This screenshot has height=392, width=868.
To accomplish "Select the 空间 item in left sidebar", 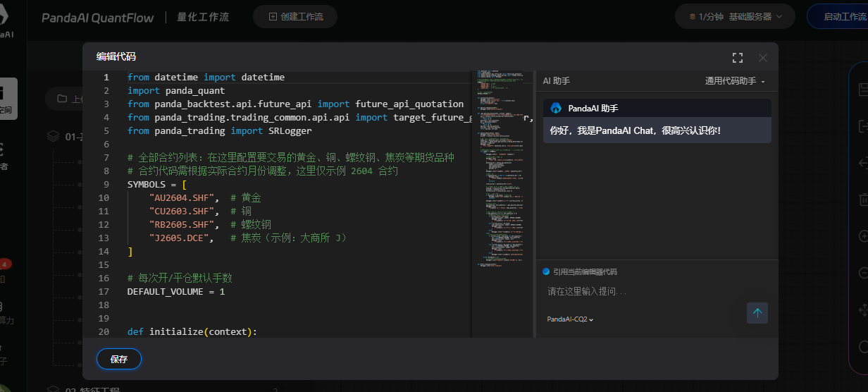I will pos(8,99).
